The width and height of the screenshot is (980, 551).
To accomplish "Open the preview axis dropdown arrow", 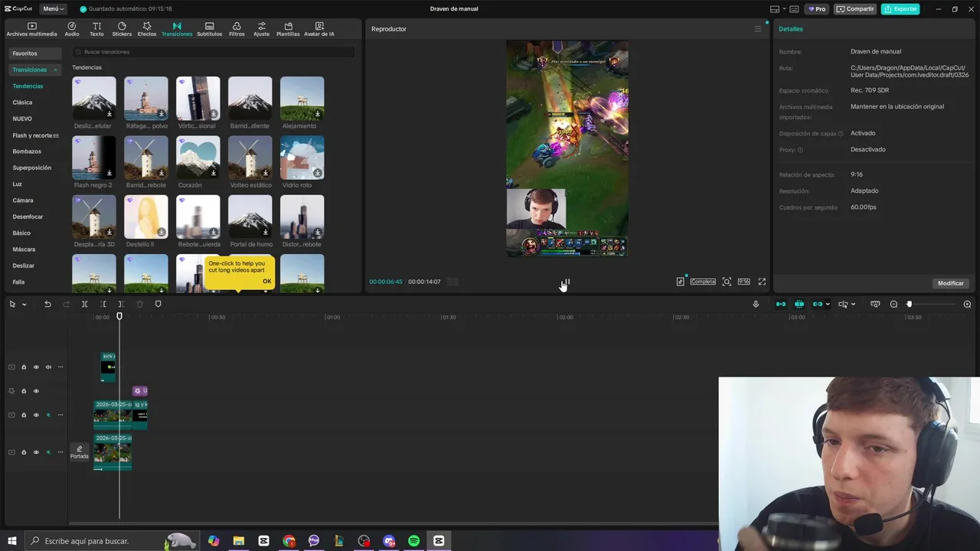I will pos(853,305).
